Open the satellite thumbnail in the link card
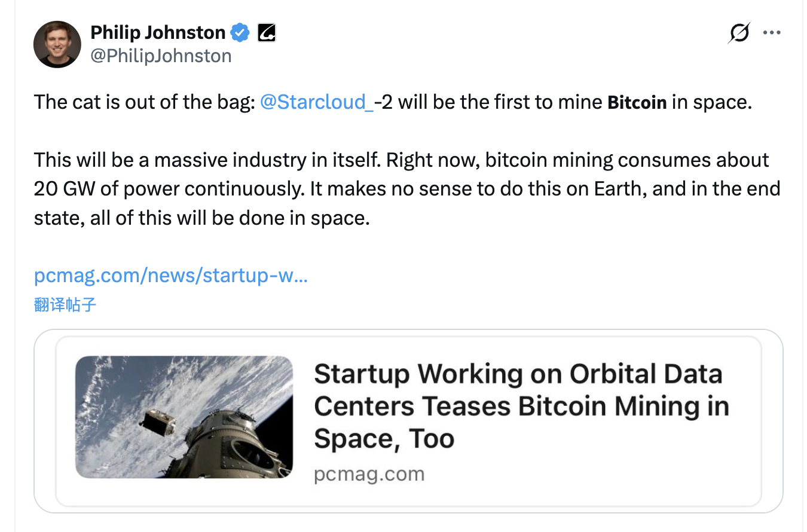Image resolution: width=807 pixels, height=532 pixels. 184,417
